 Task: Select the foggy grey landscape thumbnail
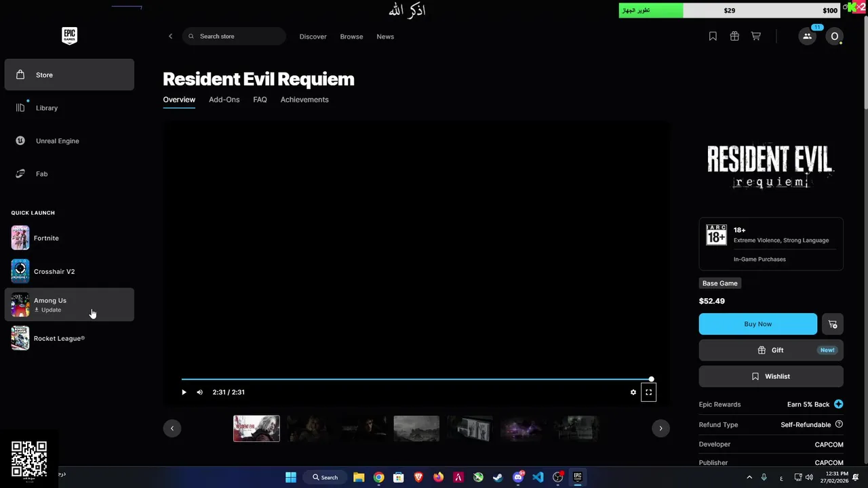point(416,428)
